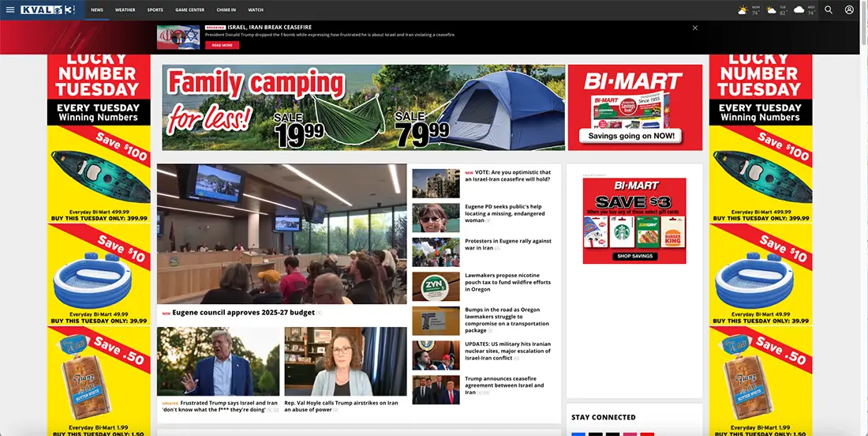
Task: Click Shop Savings in the Bi-Mart ad
Action: click(634, 257)
